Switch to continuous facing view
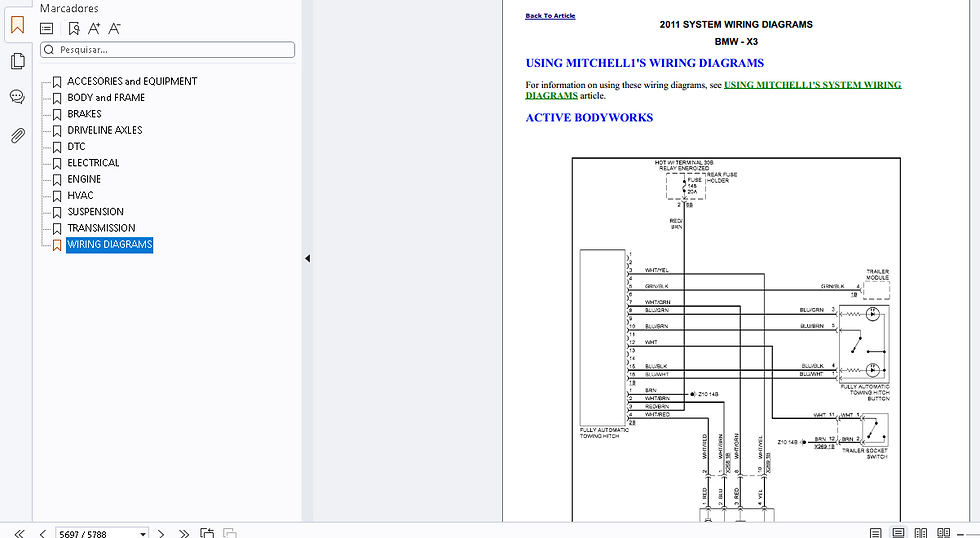Image resolution: width=980 pixels, height=538 pixels. (x=944, y=533)
